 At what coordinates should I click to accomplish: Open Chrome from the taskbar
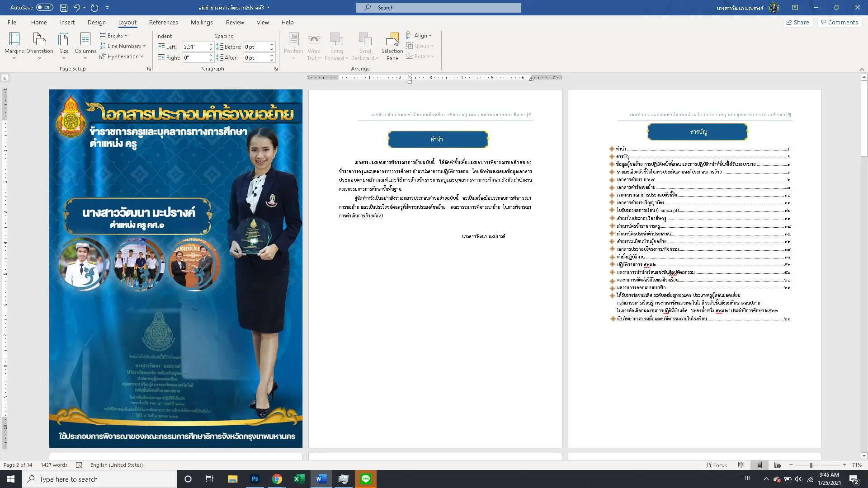point(277,479)
